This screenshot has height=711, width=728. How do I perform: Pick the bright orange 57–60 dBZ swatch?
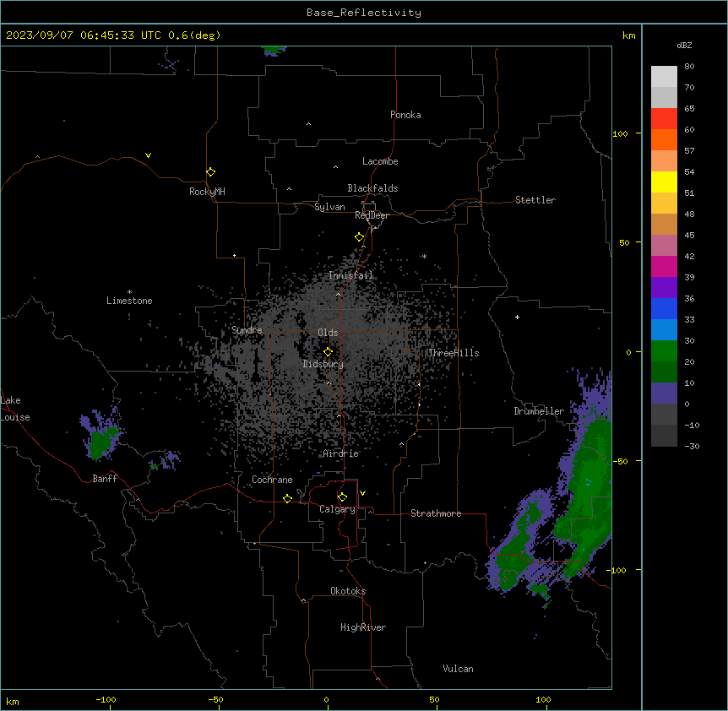pos(664,139)
